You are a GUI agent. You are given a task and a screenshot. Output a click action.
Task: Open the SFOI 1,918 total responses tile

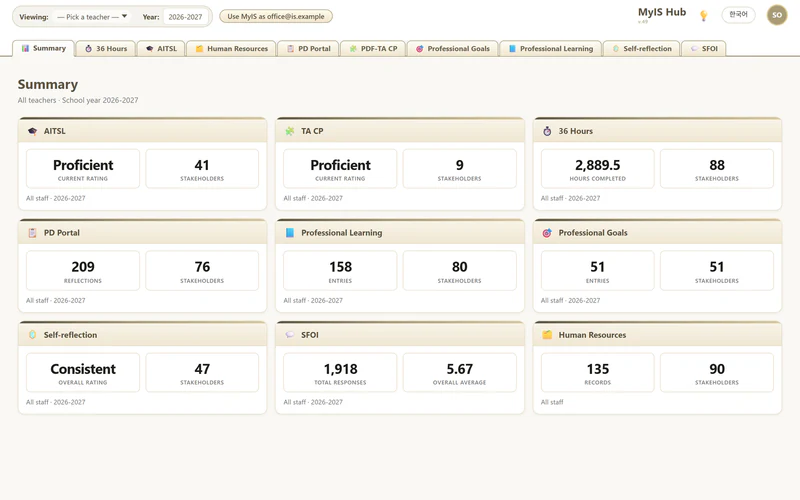340,372
